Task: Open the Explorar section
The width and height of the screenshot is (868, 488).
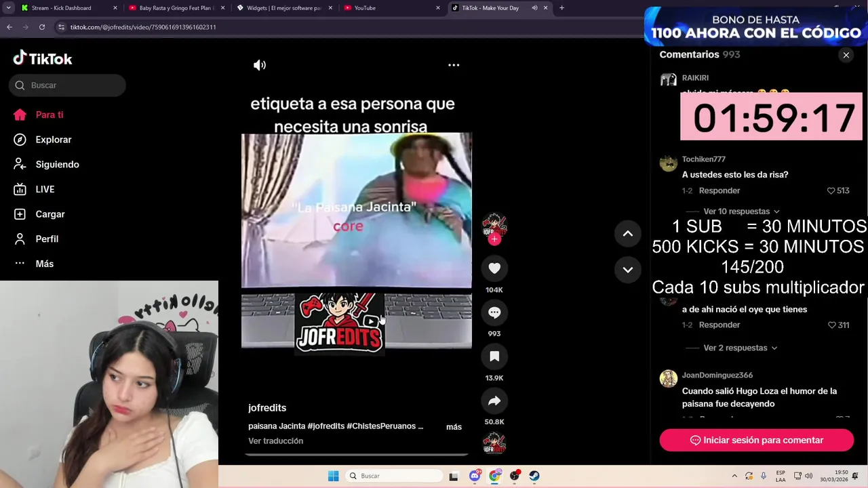Action: coord(43,140)
